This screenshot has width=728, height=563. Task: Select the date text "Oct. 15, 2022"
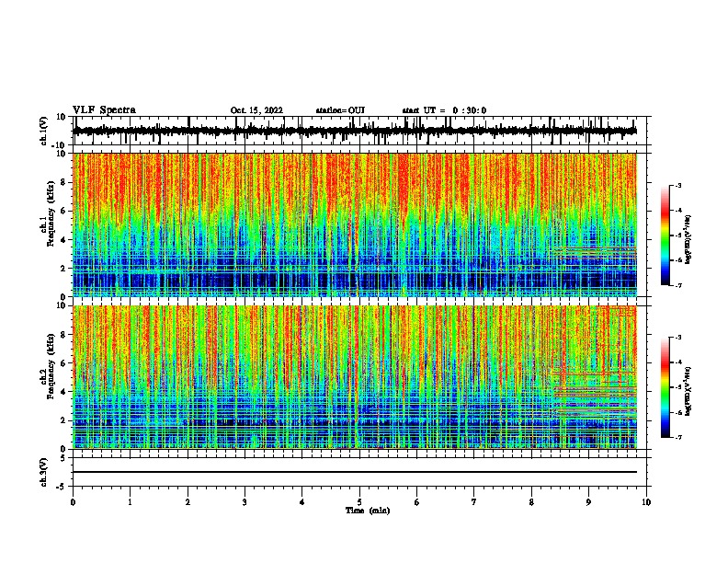click(256, 110)
